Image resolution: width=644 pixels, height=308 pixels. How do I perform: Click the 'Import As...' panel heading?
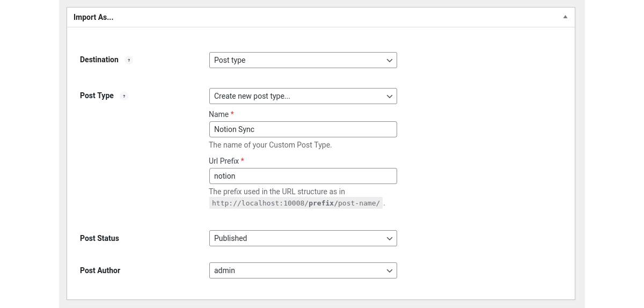(93, 17)
